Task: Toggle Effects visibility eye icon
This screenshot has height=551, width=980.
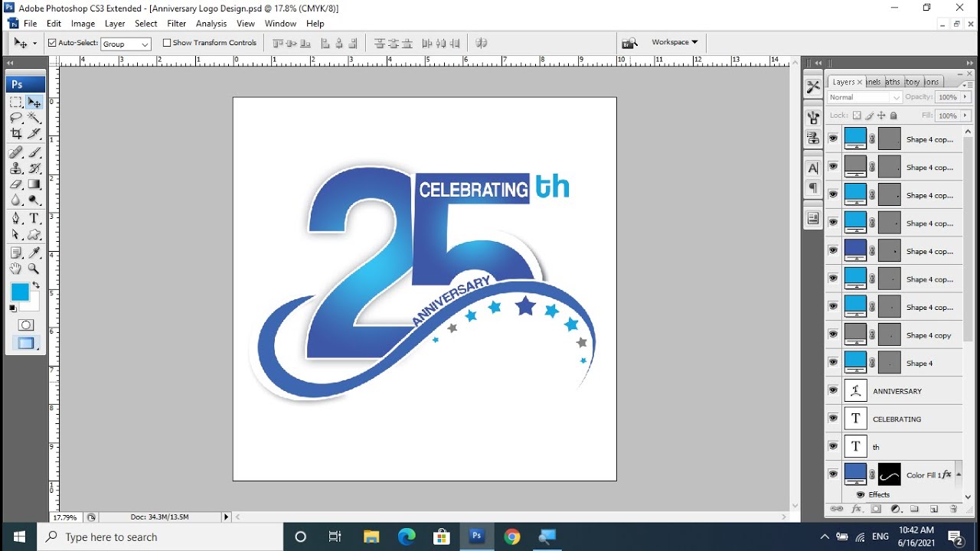Action: point(860,494)
